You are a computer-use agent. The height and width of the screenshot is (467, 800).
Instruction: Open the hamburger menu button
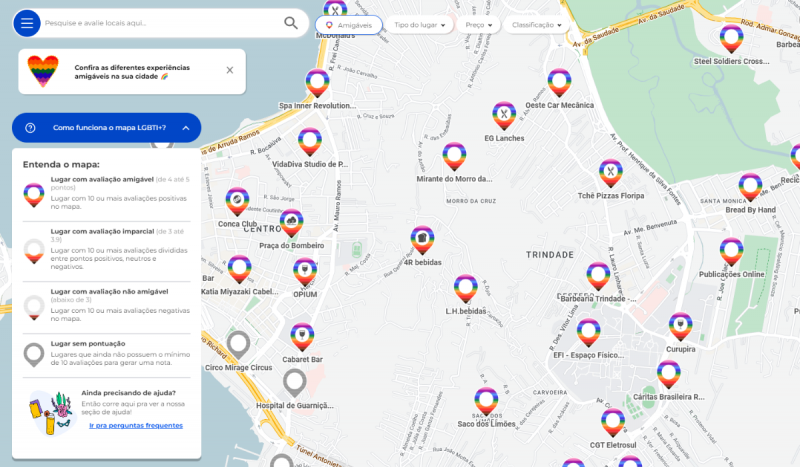pos(27,23)
